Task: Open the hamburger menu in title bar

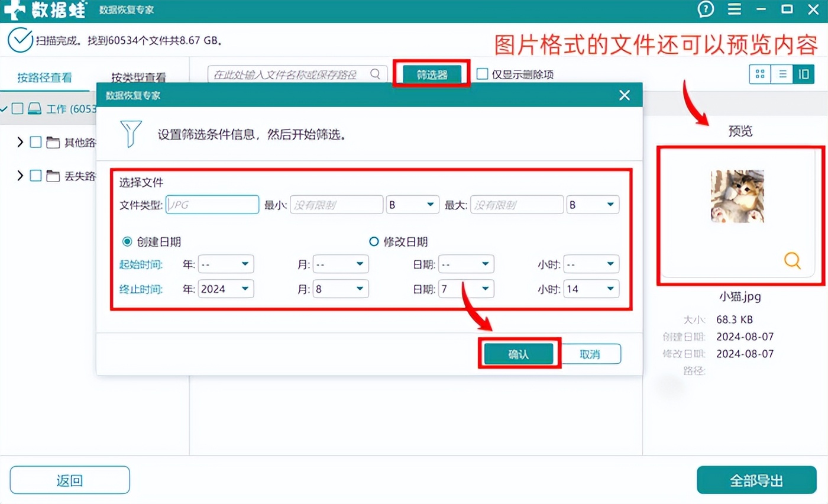Action: click(x=735, y=9)
